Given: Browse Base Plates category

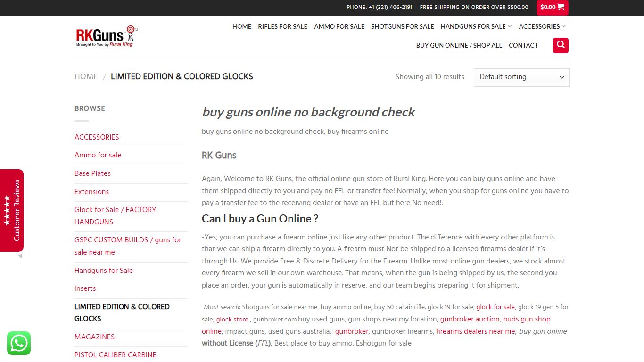Looking at the screenshot, I should (92, 173).
